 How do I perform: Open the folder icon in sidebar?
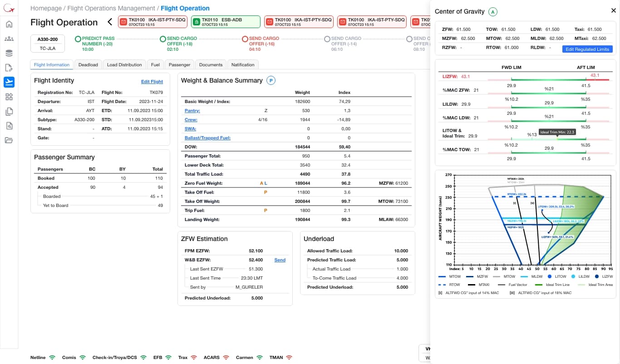pos(9,140)
